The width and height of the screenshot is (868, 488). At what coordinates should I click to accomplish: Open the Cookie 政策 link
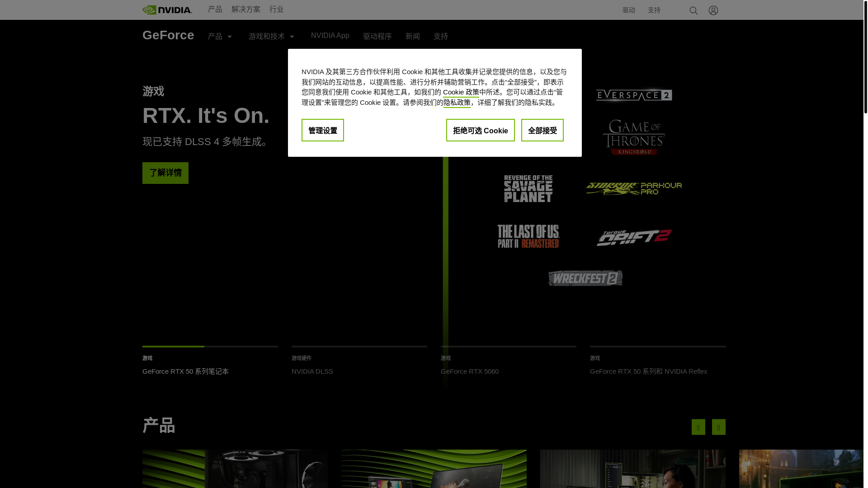click(x=461, y=92)
